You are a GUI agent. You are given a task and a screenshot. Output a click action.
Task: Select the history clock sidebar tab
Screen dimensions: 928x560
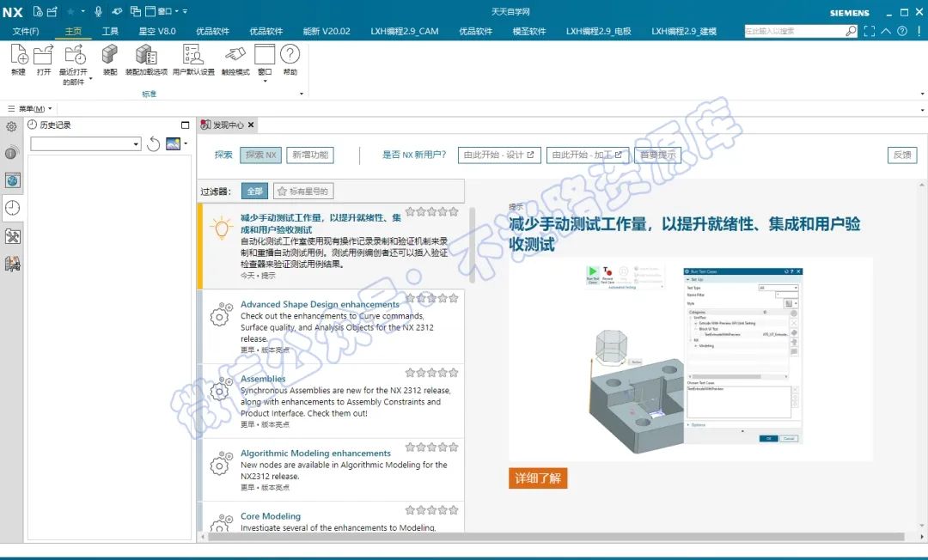click(x=12, y=208)
